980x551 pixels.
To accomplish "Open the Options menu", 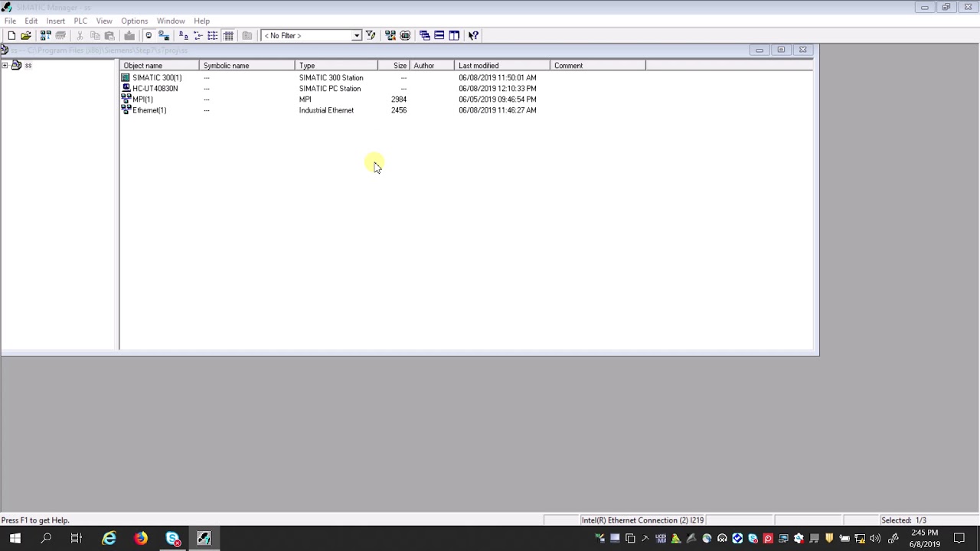I will [x=134, y=21].
